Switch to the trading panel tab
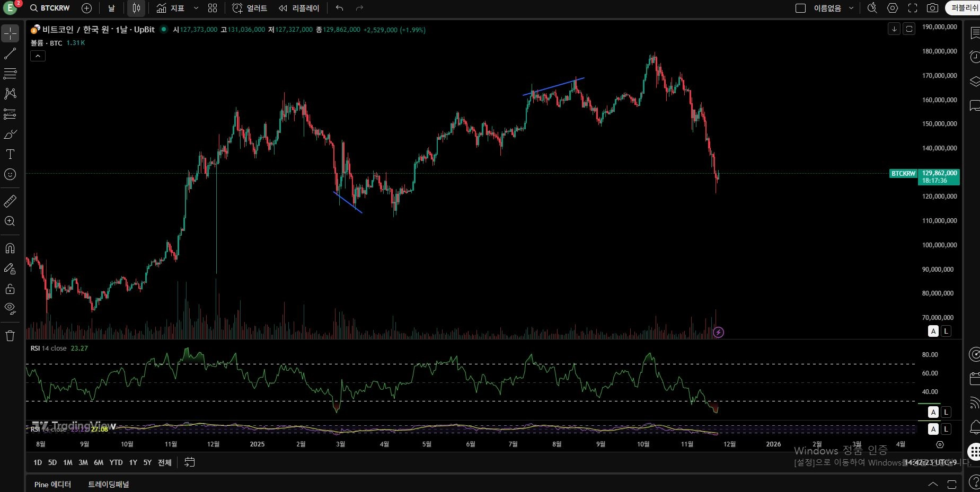Image resolution: width=980 pixels, height=492 pixels. [109, 484]
